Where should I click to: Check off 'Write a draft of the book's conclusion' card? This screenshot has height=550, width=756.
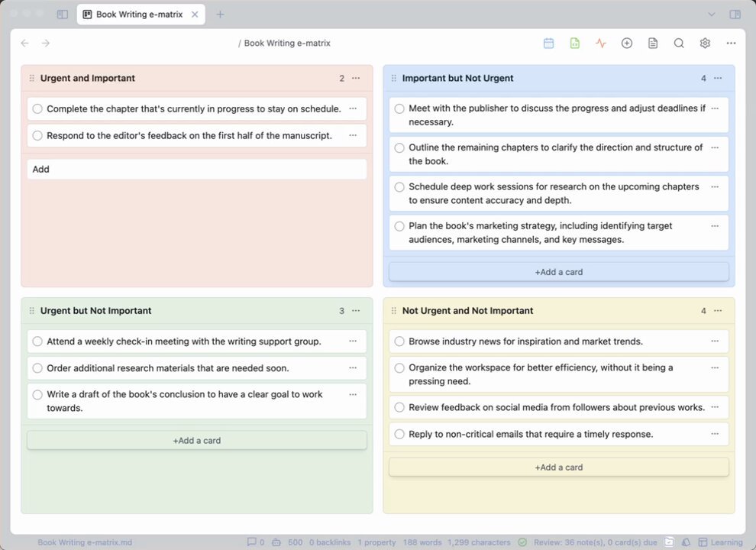pos(37,395)
